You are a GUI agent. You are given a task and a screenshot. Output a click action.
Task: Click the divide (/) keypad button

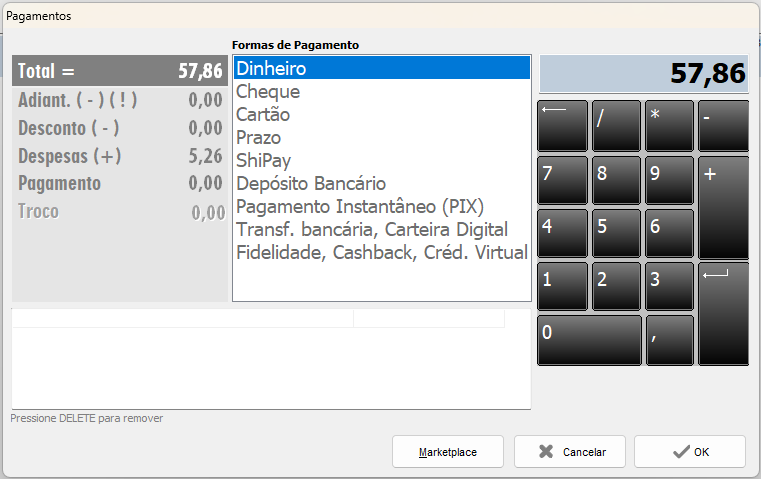coord(616,125)
